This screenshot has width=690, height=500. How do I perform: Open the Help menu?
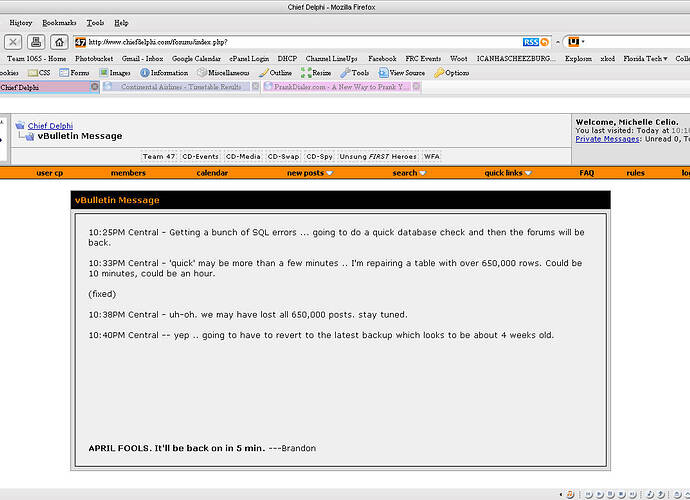point(121,23)
